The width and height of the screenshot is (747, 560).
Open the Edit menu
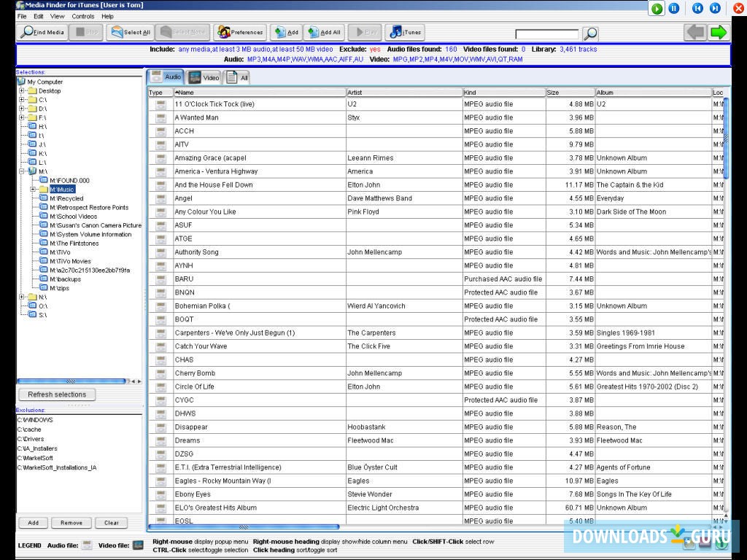click(x=39, y=16)
